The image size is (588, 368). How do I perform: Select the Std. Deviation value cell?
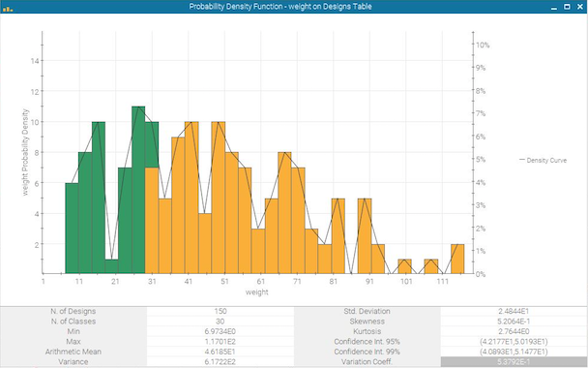(514, 311)
